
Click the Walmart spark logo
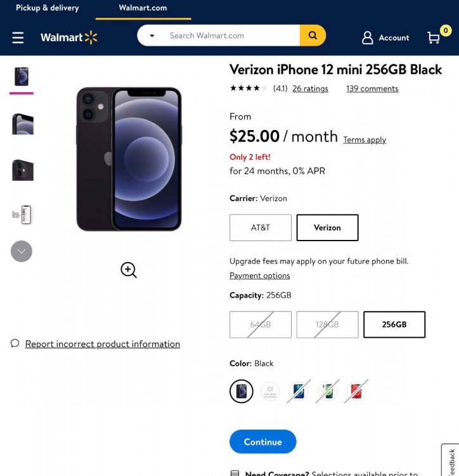[x=91, y=37]
